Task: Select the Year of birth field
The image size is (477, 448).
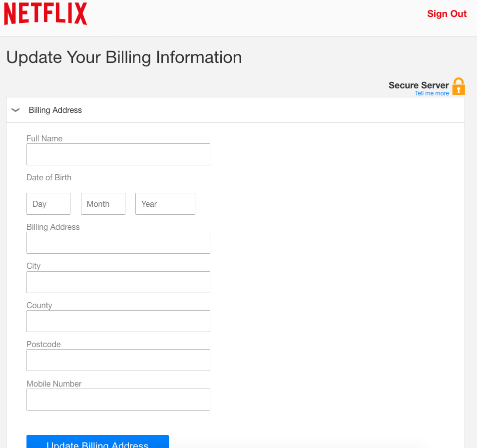Action: pos(165,204)
